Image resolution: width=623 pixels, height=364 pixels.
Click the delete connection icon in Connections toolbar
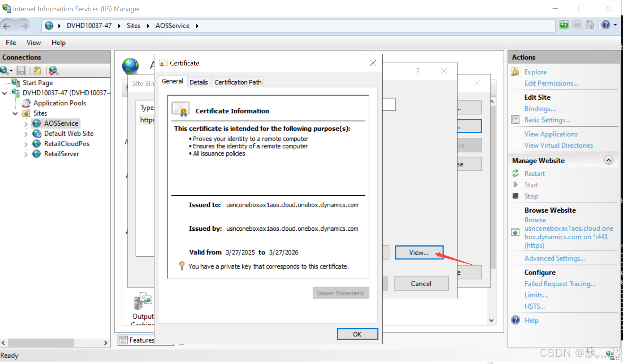pos(53,70)
